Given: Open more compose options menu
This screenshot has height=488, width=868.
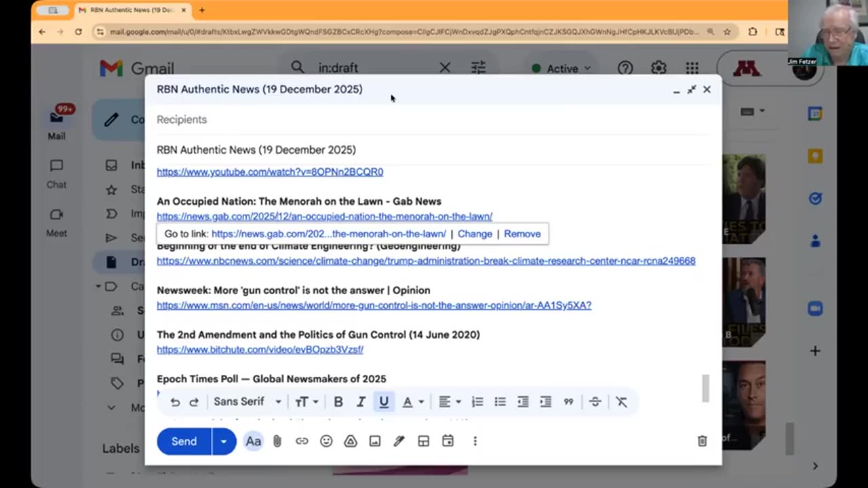Looking at the screenshot, I should [x=475, y=441].
